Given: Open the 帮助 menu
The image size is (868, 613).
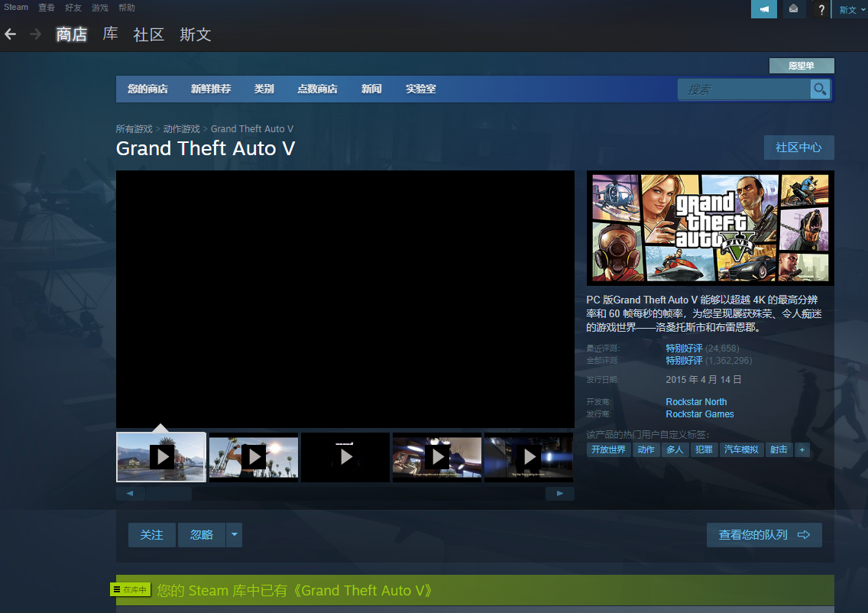Looking at the screenshot, I should point(127,7).
